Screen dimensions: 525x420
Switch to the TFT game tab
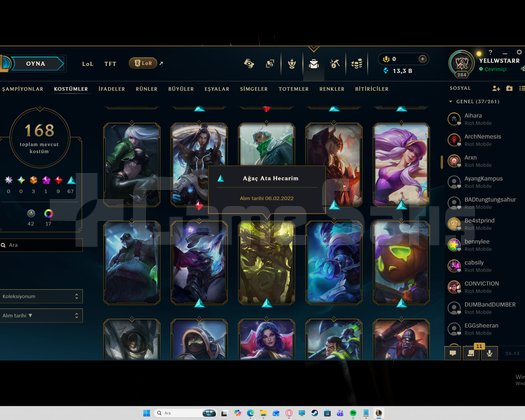110,64
